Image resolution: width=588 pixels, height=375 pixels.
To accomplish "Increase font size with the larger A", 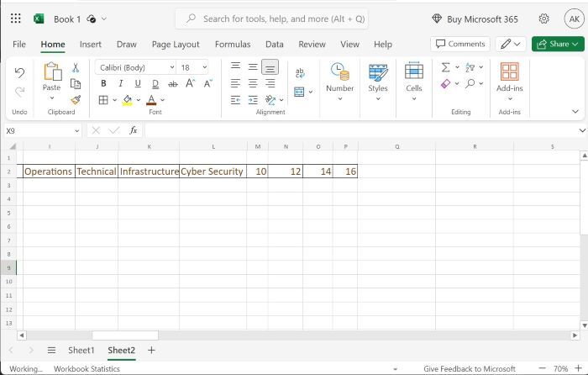I will tap(190, 83).
